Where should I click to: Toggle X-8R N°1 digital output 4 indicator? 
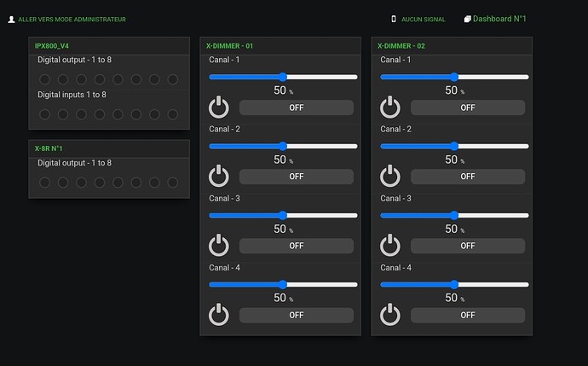point(100,183)
